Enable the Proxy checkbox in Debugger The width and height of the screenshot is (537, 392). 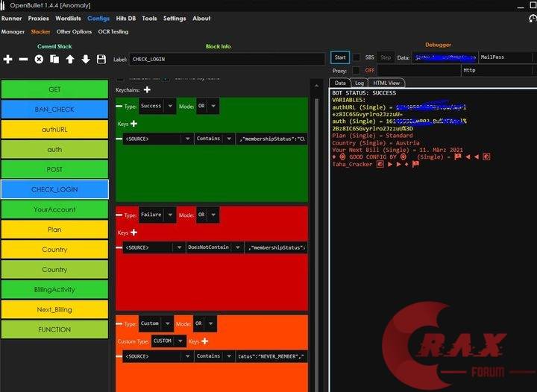[x=357, y=70]
